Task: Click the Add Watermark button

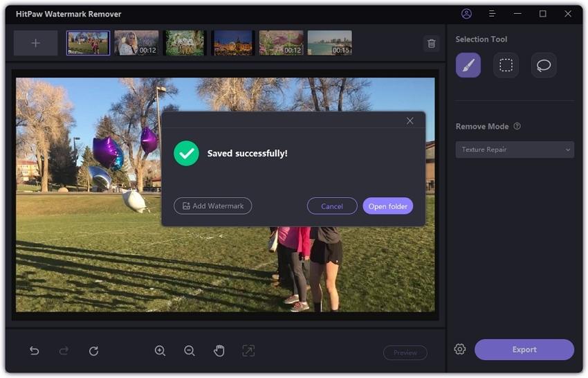Action: coord(212,206)
